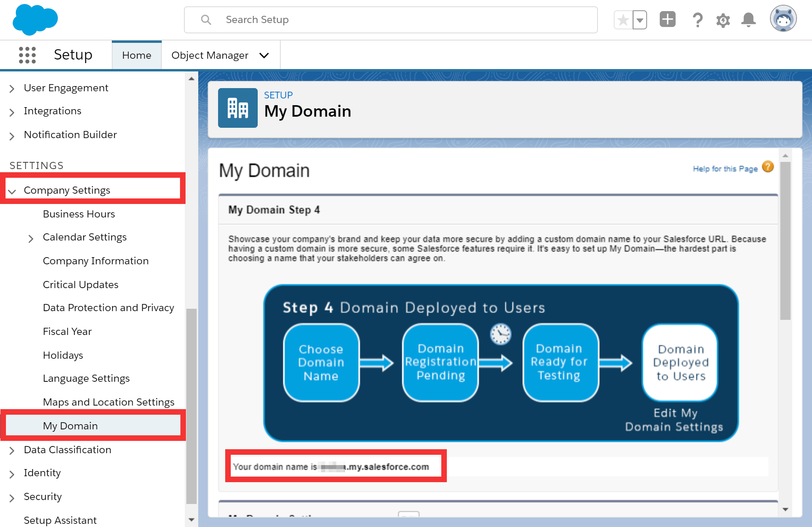This screenshot has height=527, width=812.
Task: Click Help for this Page link
Action: [x=725, y=169]
